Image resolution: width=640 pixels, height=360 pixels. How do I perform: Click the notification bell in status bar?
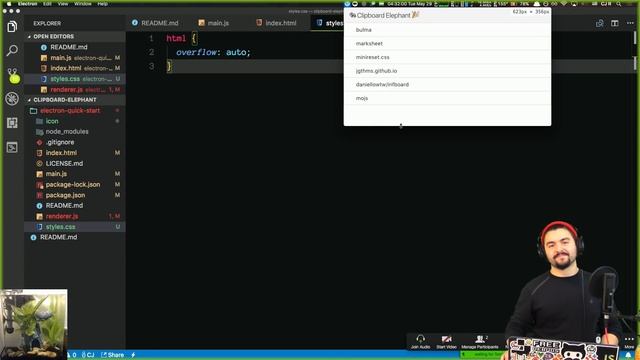629,356
